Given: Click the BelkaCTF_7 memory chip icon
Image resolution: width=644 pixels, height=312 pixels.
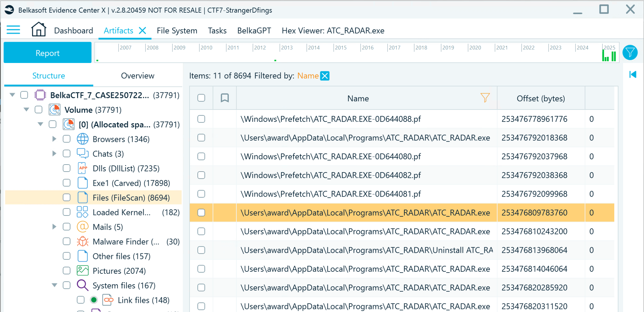Looking at the screenshot, I should point(40,95).
